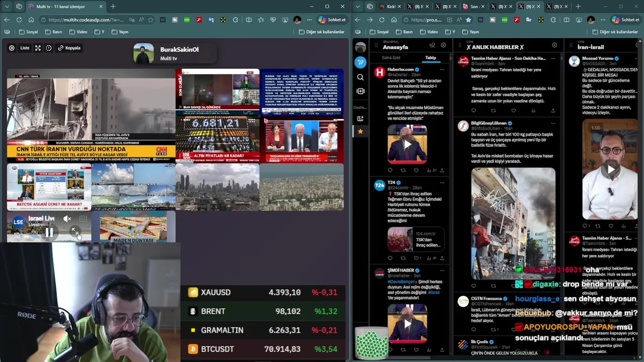Click the GRAMALTIN ticker row
This screenshot has height=362, width=644.
pos(263,330)
